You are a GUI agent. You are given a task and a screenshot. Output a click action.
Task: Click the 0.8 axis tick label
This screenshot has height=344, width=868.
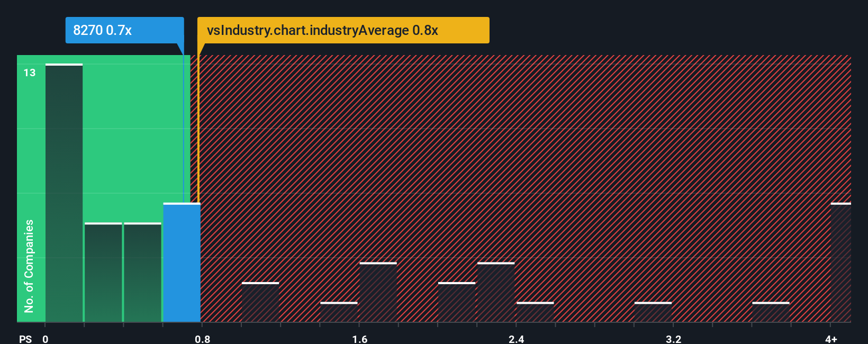click(203, 339)
